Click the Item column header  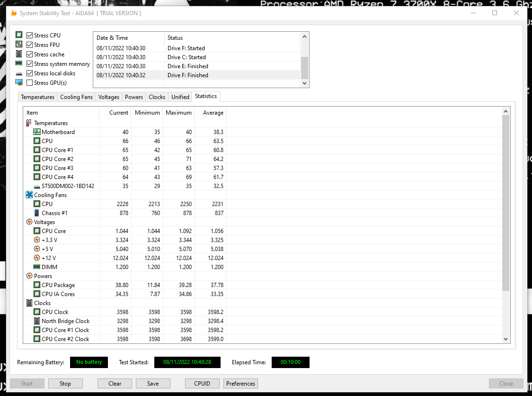pos(62,112)
